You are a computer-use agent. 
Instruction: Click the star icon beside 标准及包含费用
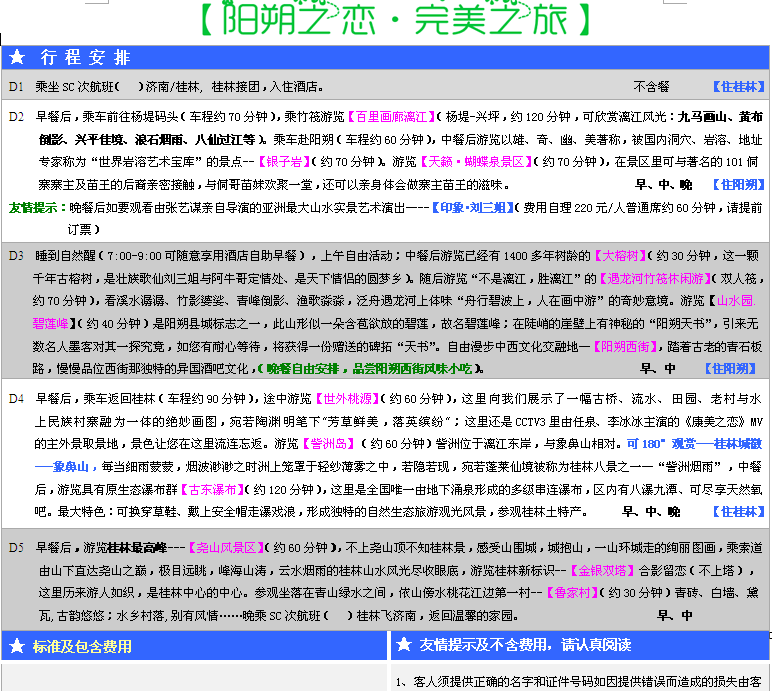tap(17, 647)
